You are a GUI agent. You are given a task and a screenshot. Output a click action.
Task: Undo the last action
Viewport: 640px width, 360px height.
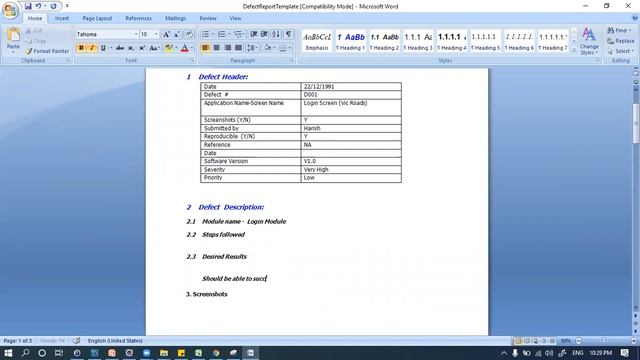point(38,6)
